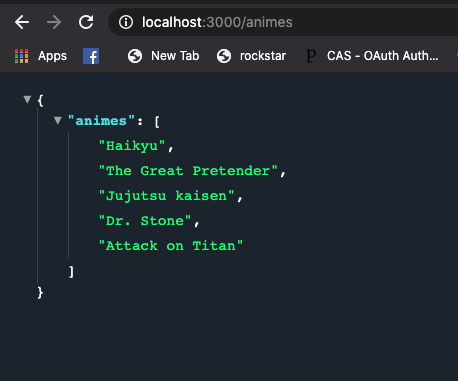Image resolution: width=458 pixels, height=381 pixels.
Task: Select the "Jujutsu kaisen" value
Action: (x=167, y=196)
